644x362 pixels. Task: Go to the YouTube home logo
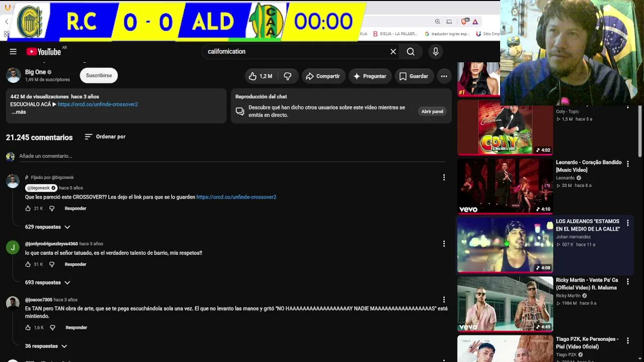44,51
